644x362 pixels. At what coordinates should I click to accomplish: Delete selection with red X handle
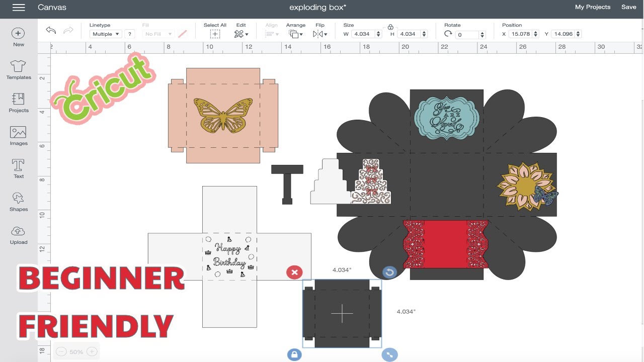click(x=294, y=273)
